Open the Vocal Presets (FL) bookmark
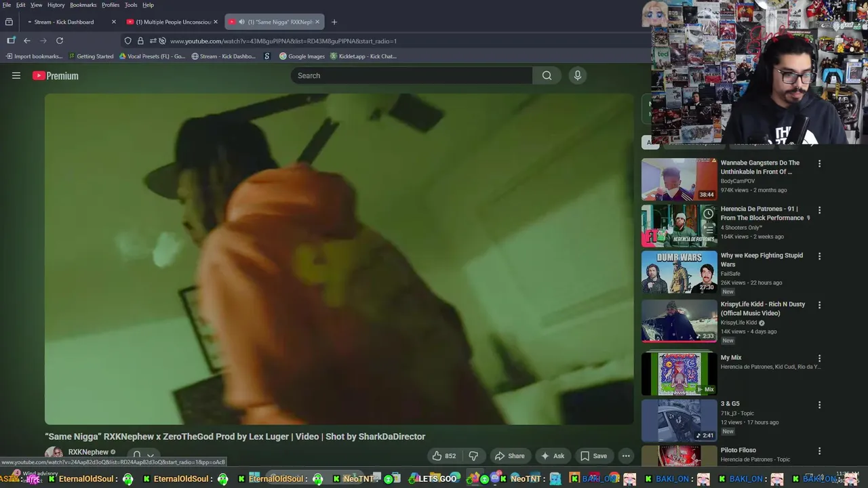The image size is (868, 488). [x=152, y=56]
